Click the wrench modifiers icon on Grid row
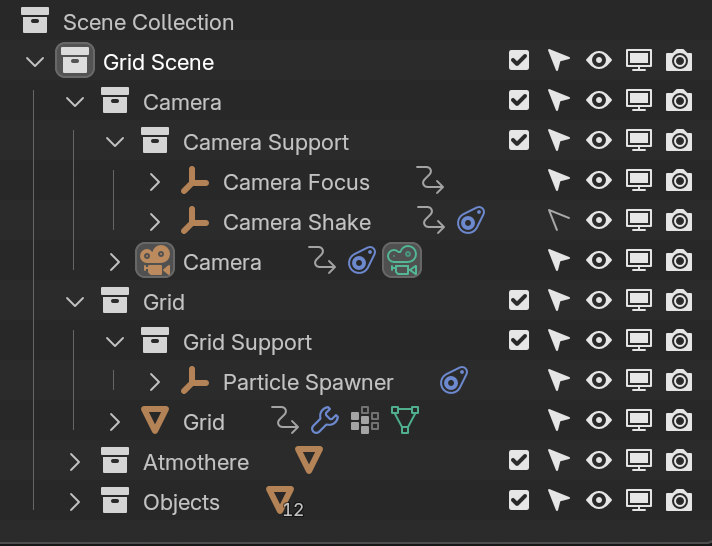This screenshot has height=546, width=712. (325, 421)
